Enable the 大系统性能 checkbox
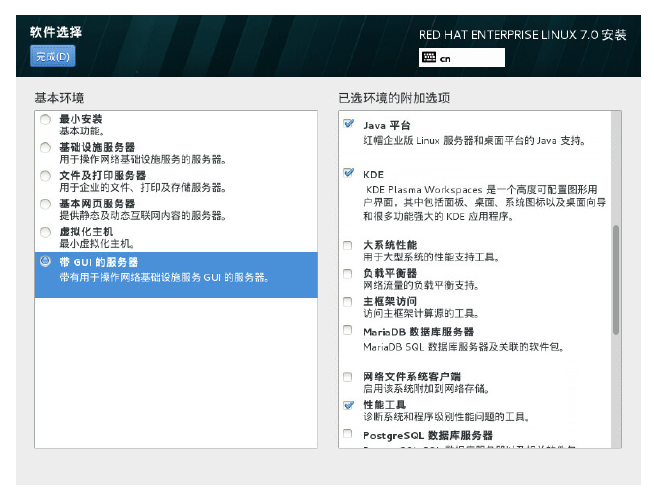654x493 pixels. [x=347, y=245]
